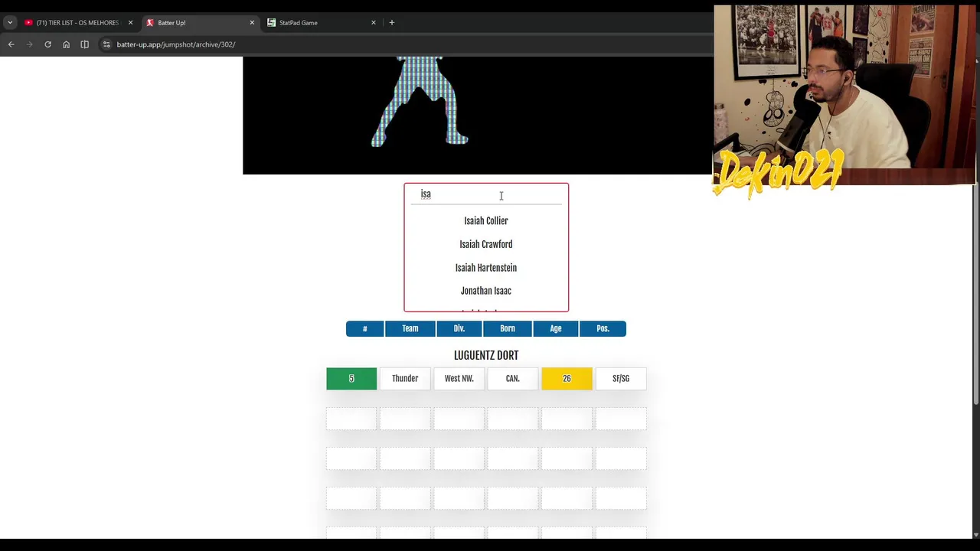Click the player silhouette image
Viewport: 980px width, 551px height.
[420, 101]
